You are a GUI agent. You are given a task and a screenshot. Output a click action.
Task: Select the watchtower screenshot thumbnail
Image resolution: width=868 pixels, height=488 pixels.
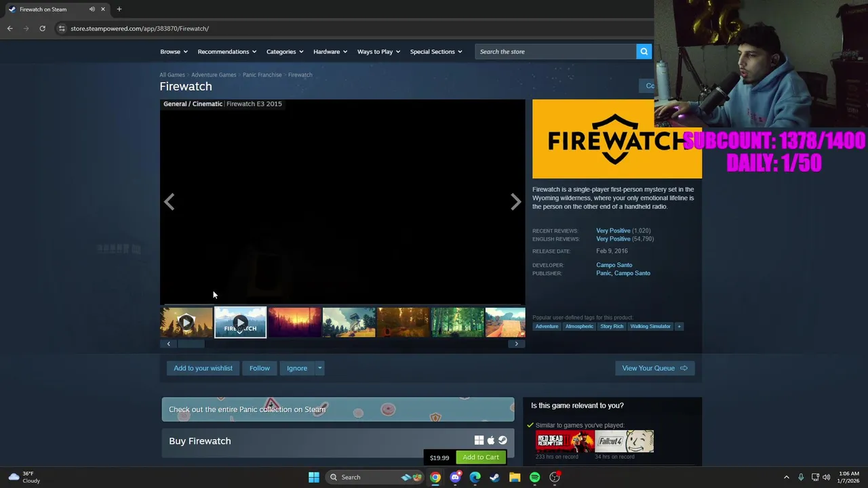click(349, 323)
